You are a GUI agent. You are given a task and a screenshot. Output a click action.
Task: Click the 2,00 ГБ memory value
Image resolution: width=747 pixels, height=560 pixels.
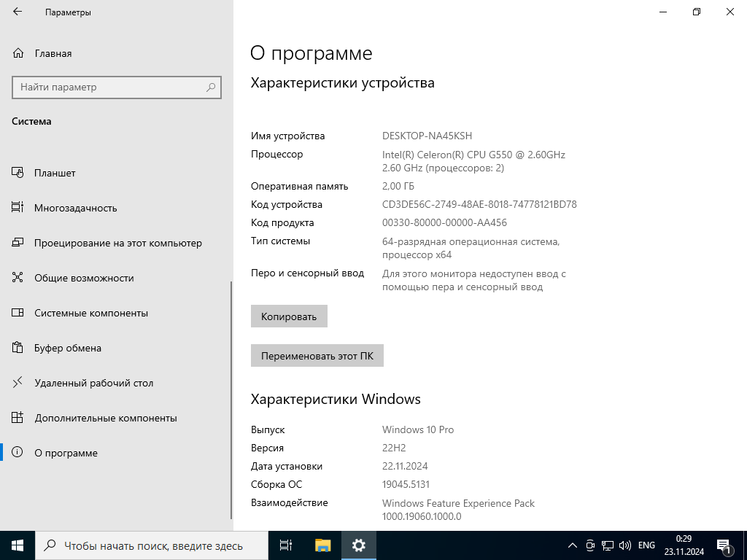pos(398,186)
